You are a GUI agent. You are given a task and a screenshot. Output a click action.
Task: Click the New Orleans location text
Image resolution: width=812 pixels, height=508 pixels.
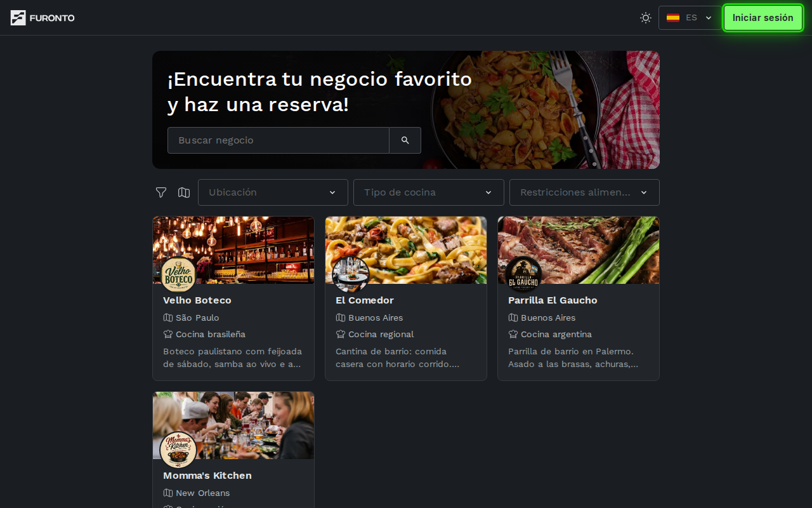pyautogui.click(x=203, y=493)
